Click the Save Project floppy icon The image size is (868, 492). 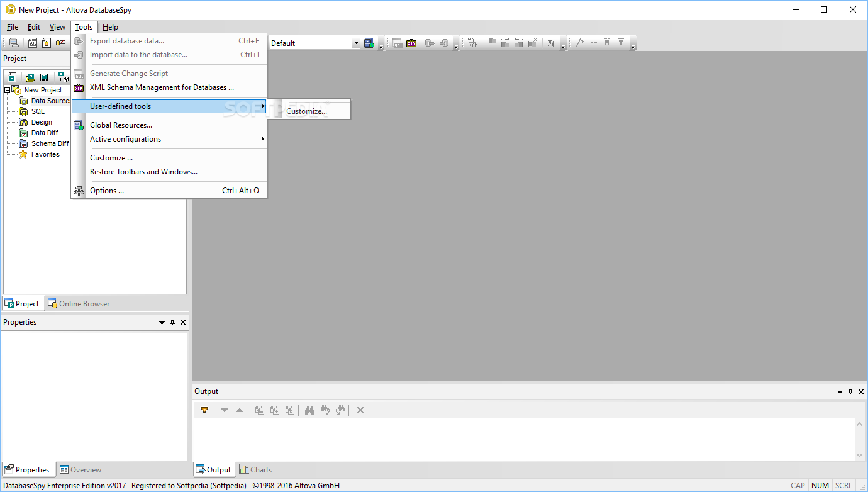click(x=44, y=77)
